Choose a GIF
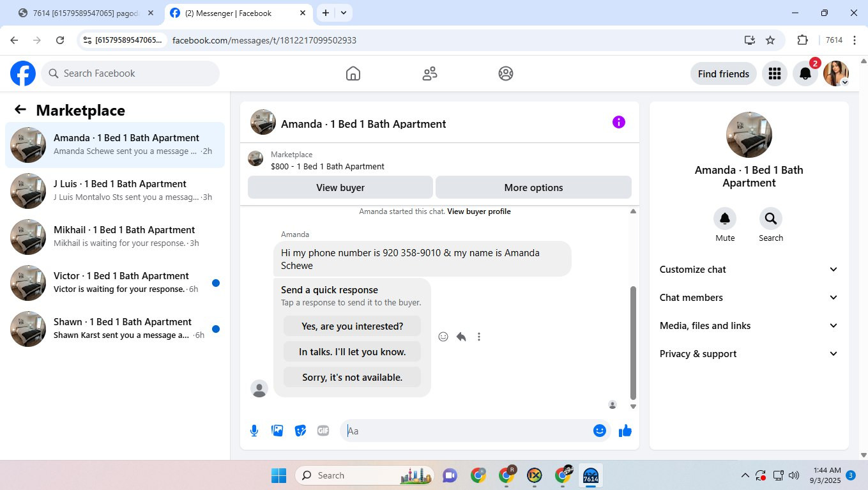 (x=323, y=431)
